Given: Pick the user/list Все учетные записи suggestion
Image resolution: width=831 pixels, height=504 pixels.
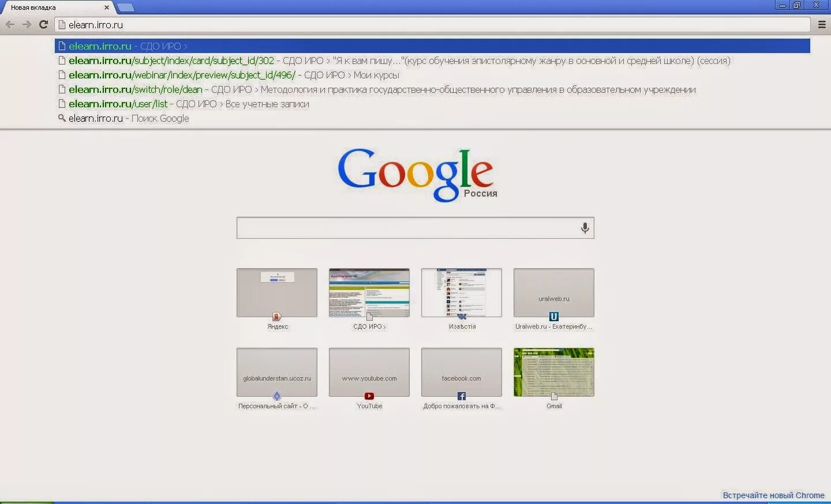Looking at the screenshot, I should (x=432, y=104).
